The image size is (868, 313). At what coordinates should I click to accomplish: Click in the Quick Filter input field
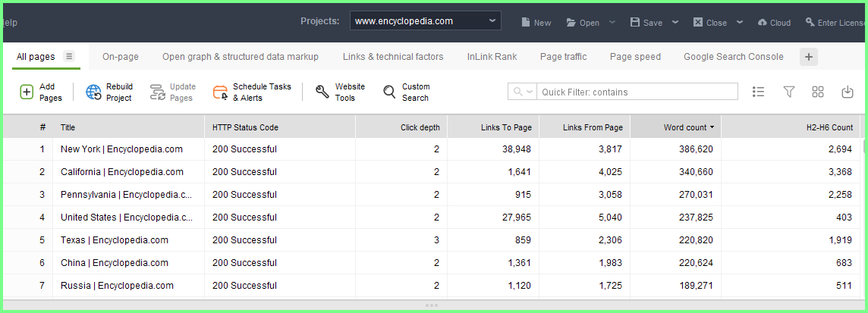[x=637, y=92]
